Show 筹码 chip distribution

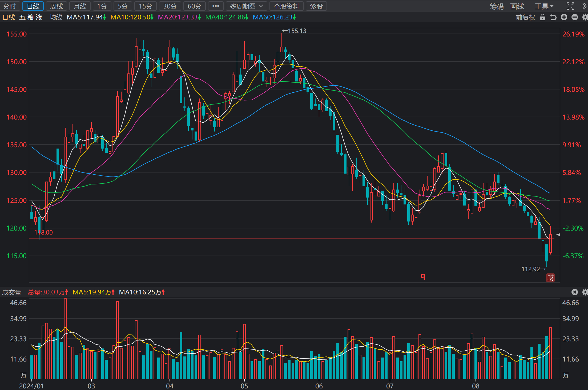pos(497,6)
